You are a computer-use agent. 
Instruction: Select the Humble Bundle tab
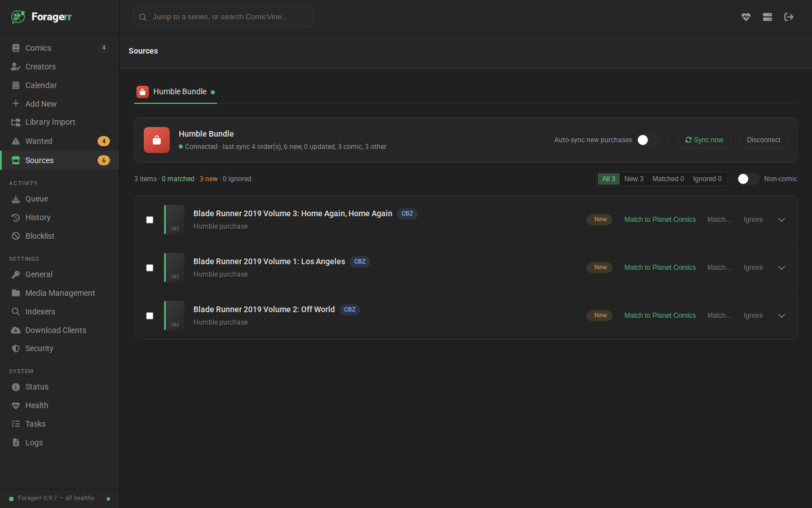(175, 91)
